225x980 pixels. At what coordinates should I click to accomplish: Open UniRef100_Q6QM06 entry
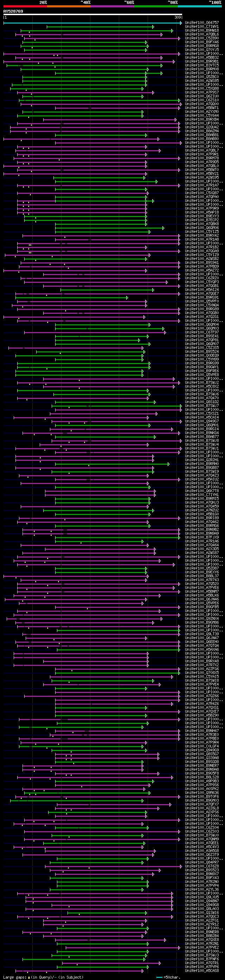pos(202,228)
